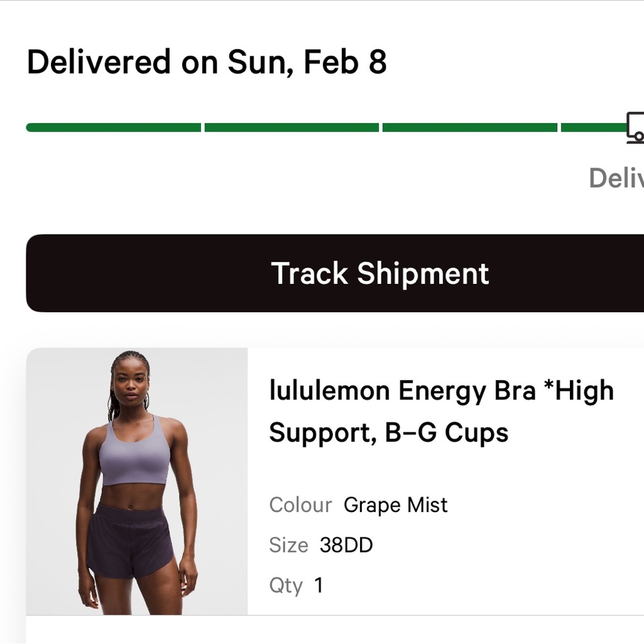Click the Size value '38DD'
644x644 pixels.
click(x=347, y=545)
